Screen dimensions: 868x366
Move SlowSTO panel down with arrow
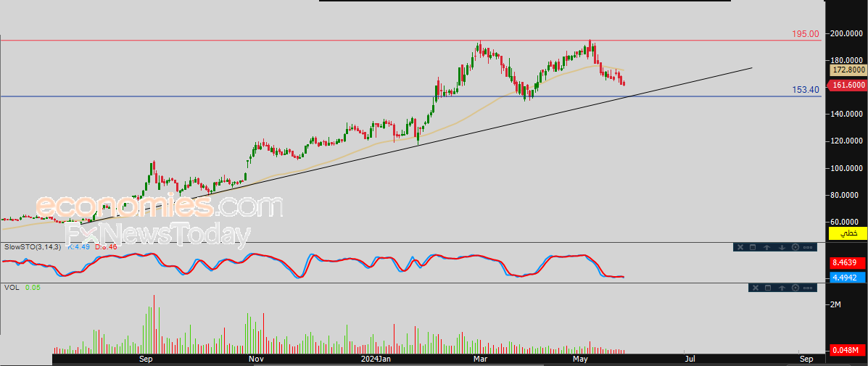tap(782, 247)
